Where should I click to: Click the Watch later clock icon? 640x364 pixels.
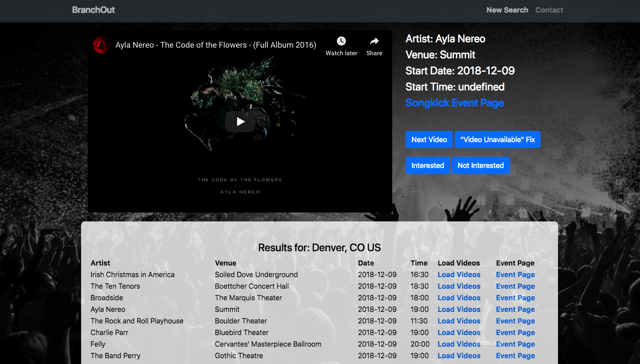point(341,41)
